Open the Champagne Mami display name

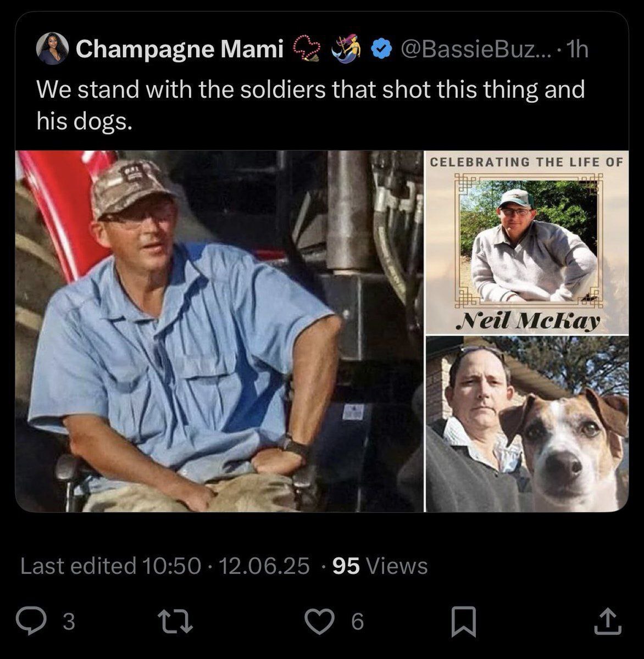(179, 49)
